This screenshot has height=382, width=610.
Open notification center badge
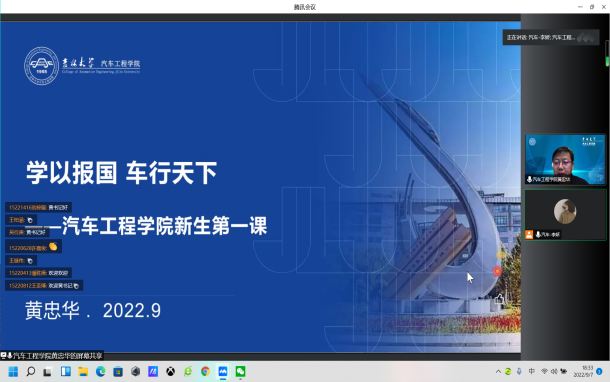(x=599, y=371)
